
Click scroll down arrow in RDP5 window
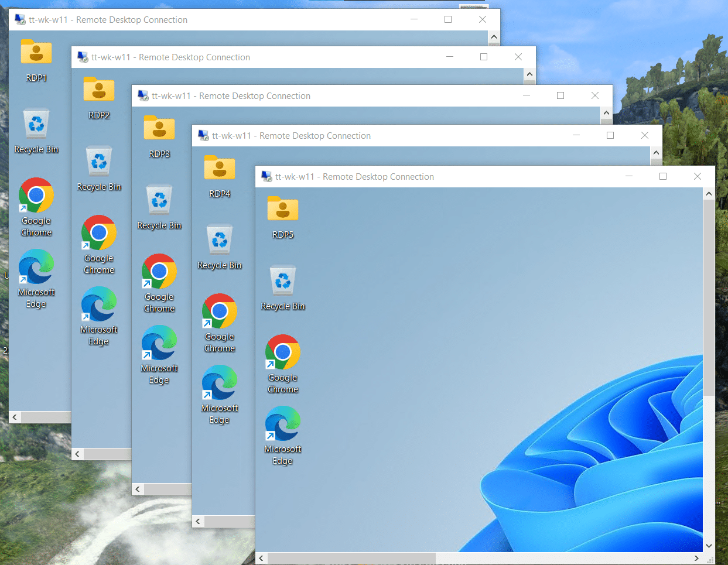click(x=709, y=546)
